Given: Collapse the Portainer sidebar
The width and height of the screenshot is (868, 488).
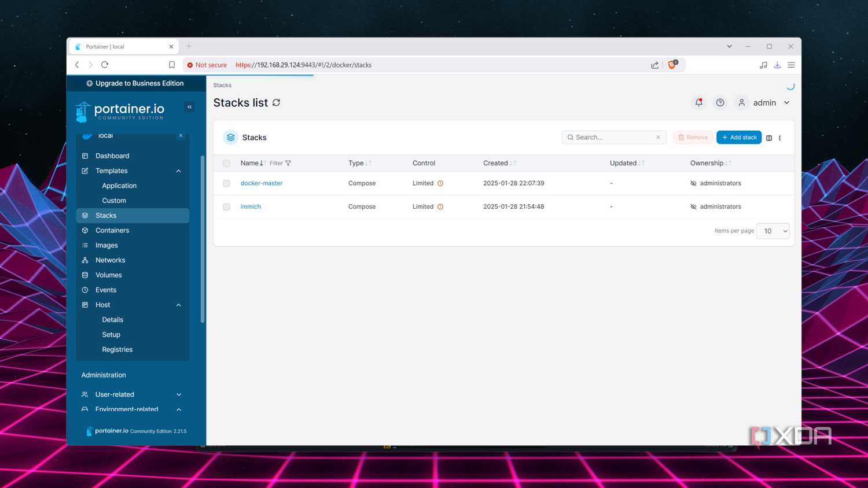Looking at the screenshot, I should [x=189, y=106].
